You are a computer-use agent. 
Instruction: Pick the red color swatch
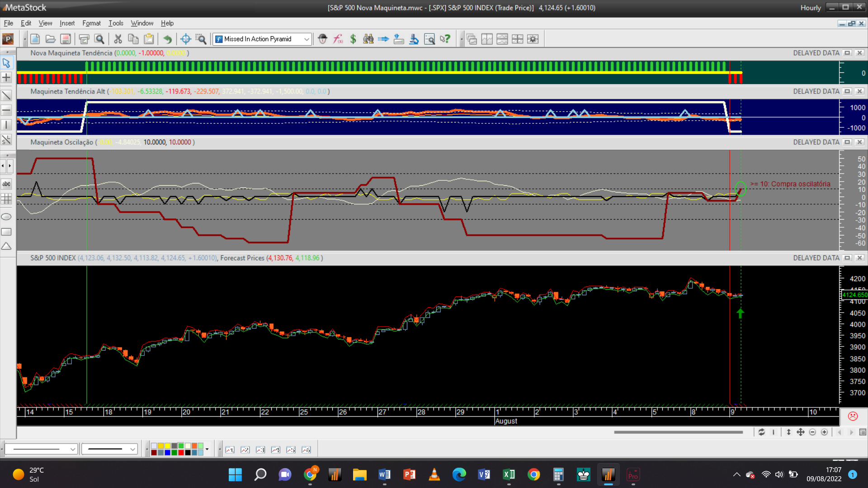[181, 452]
